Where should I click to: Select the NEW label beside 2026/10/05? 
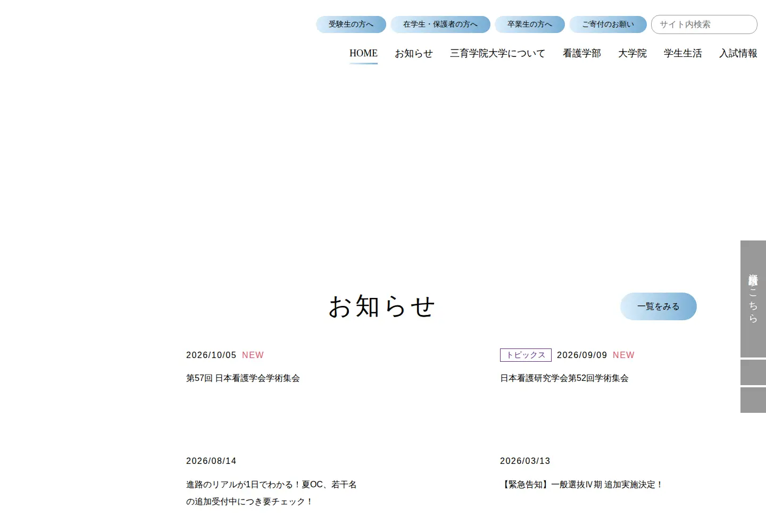pyautogui.click(x=253, y=355)
